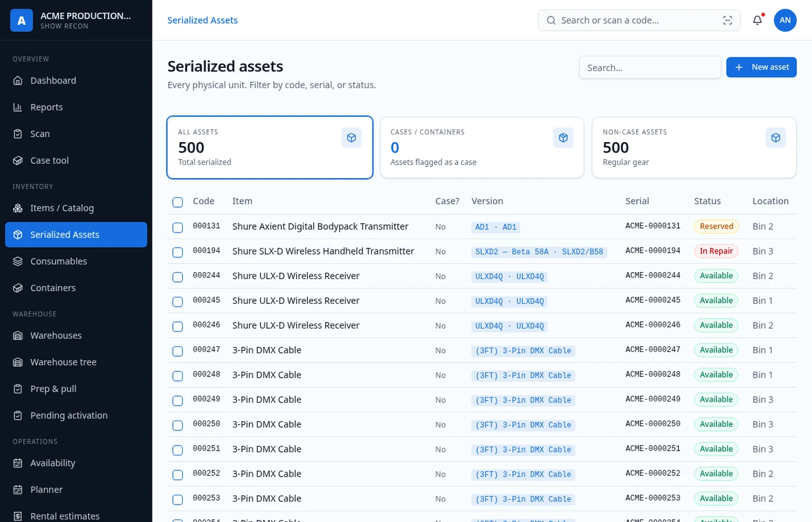The image size is (812, 522).
Task: Filter by the Cases / Containers card
Action: pos(482,147)
